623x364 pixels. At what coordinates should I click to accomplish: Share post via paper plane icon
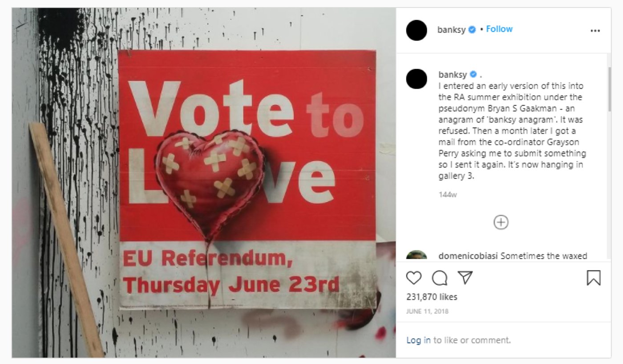465,278
